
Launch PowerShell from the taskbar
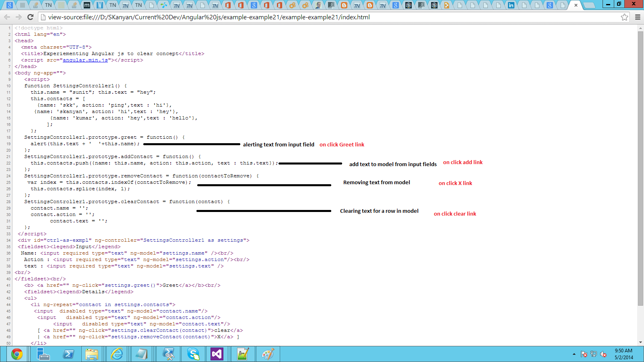pos(68,354)
